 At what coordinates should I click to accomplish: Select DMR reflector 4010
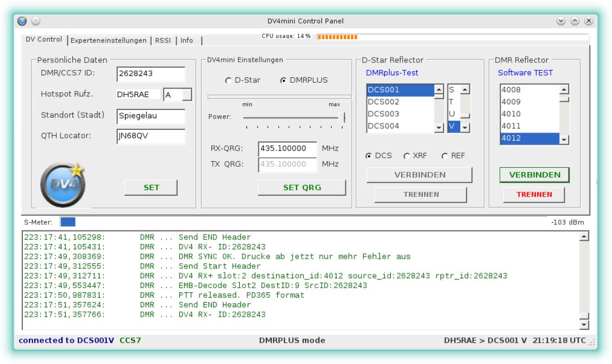[529, 114]
